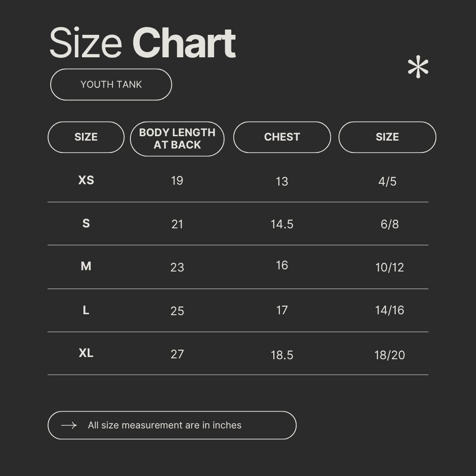Click the BODY LENGTH AT BACK header

177,139
